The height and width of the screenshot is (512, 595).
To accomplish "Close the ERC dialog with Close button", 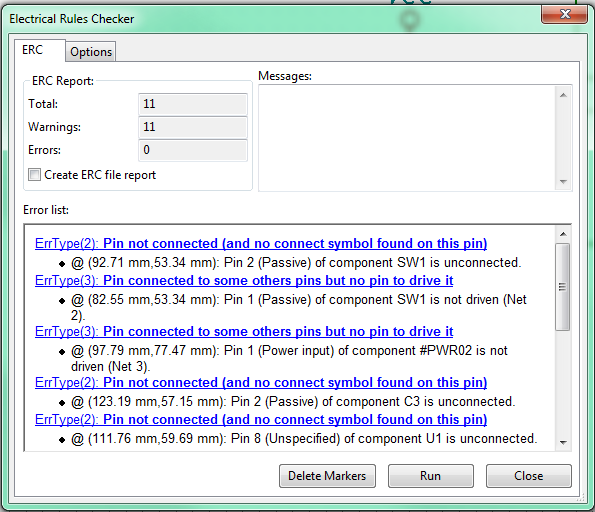I will (528, 476).
